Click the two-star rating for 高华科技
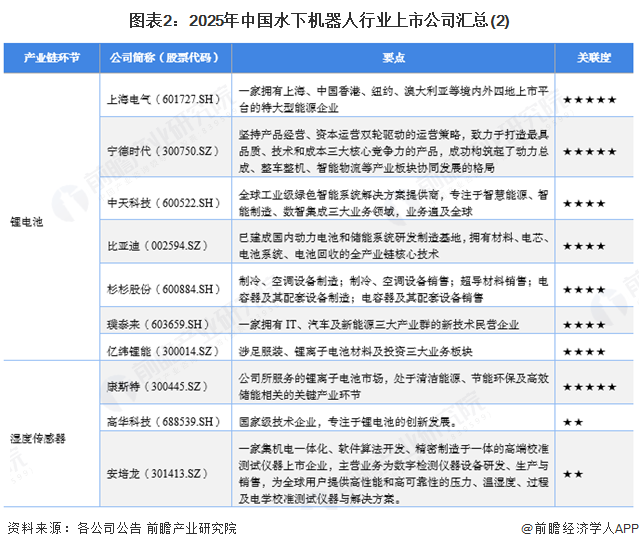The height and width of the screenshot is (549, 639). coord(573,422)
